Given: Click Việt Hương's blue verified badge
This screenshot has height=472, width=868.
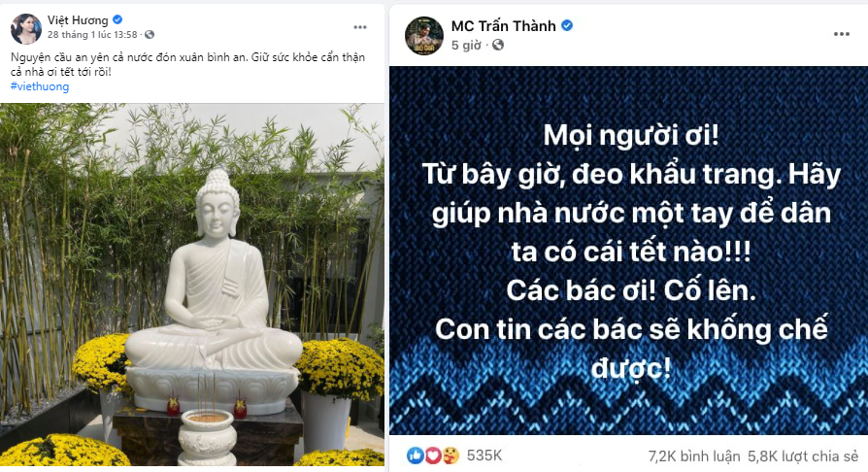Looking at the screenshot, I should (117, 19).
